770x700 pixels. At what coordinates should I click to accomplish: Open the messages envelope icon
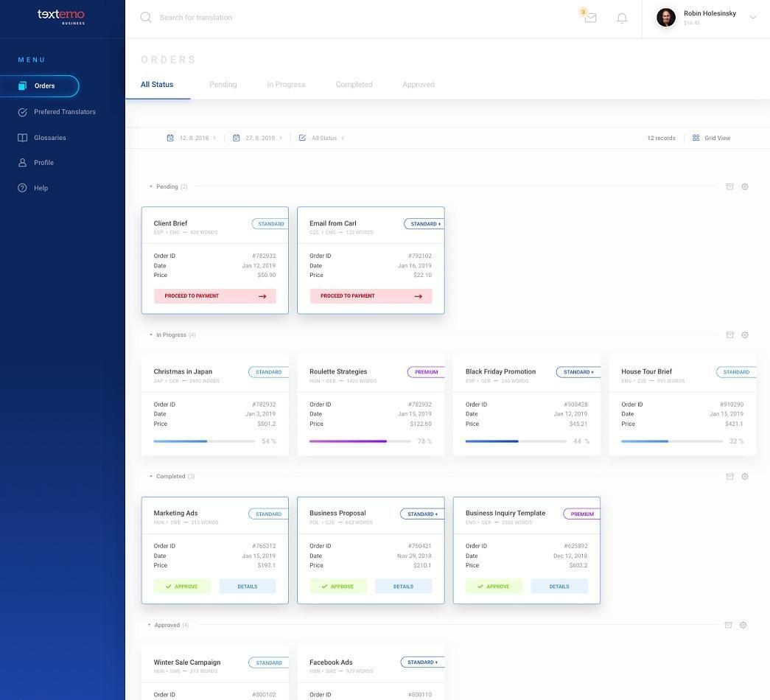click(x=590, y=18)
